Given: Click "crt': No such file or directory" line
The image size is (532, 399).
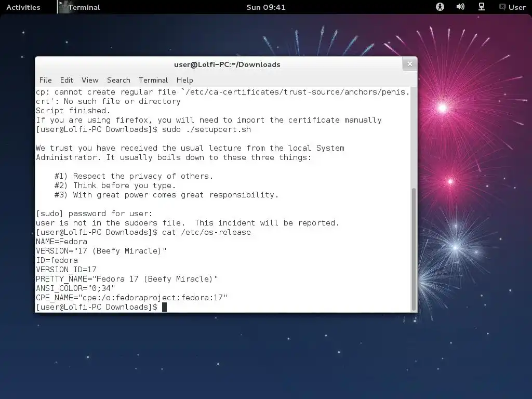Looking at the screenshot, I should coord(108,101).
